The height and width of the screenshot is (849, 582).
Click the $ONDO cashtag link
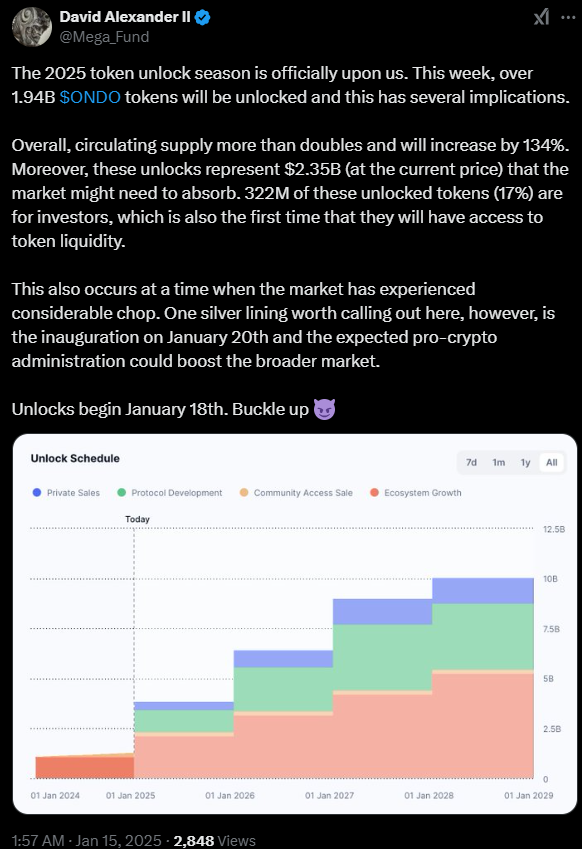point(90,97)
